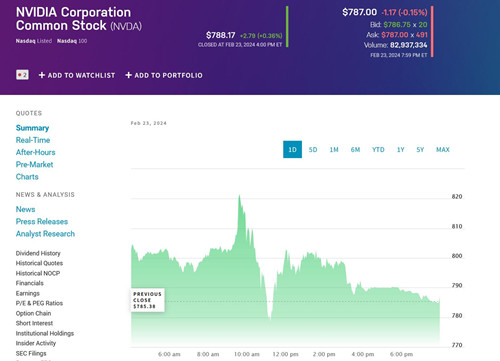Screen dimensions: 500x361
Task: Open the After-Hours quotes link
Action: coord(35,152)
